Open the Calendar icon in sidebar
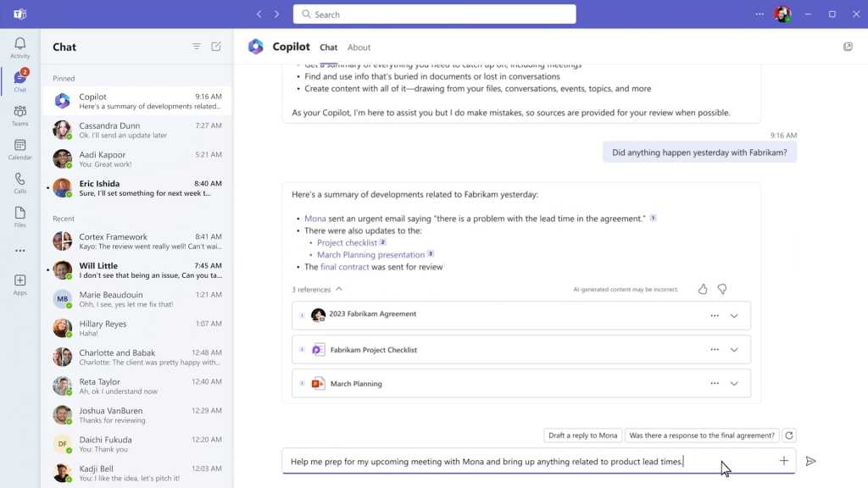868x488 pixels. tap(20, 149)
